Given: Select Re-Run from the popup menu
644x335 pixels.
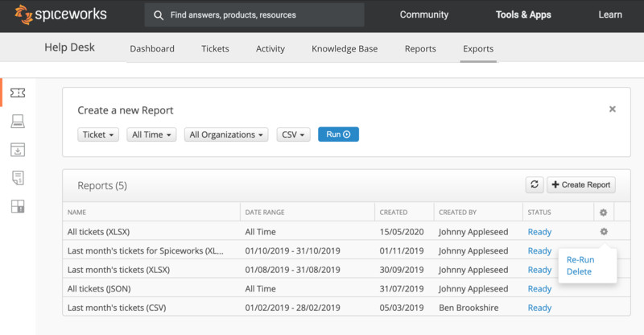Looking at the screenshot, I should tap(580, 260).
